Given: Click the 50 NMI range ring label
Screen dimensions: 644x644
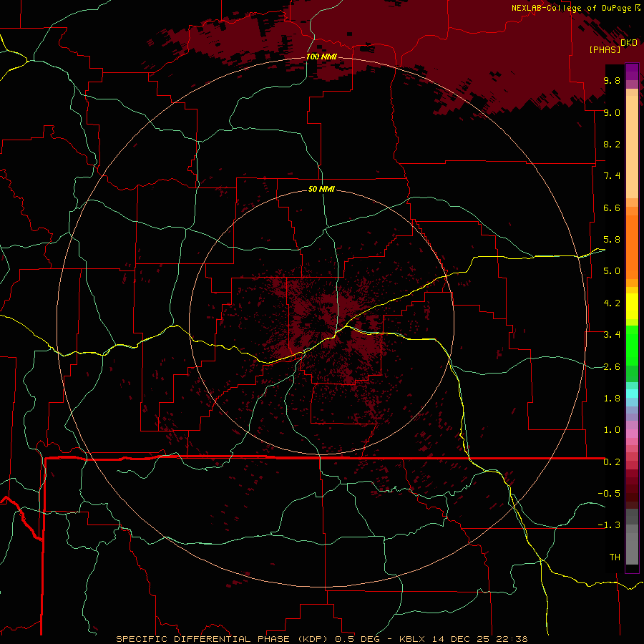Looking at the screenshot, I should point(321,189).
